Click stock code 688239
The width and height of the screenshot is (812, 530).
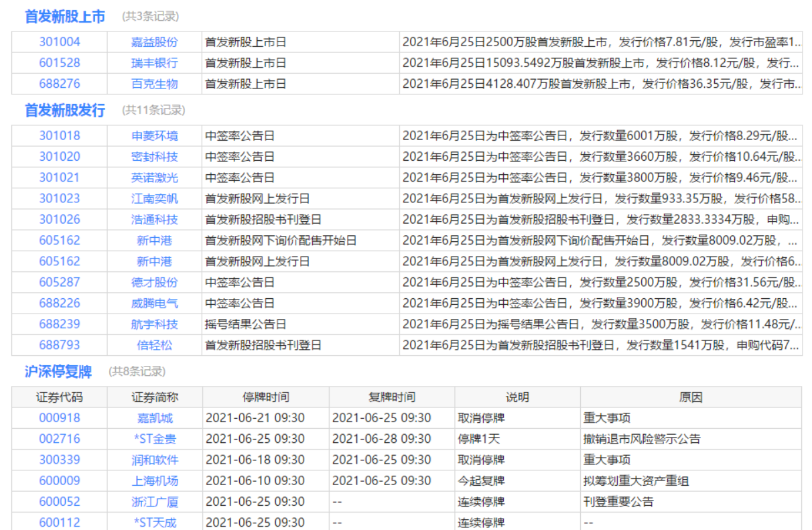(x=59, y=324)
